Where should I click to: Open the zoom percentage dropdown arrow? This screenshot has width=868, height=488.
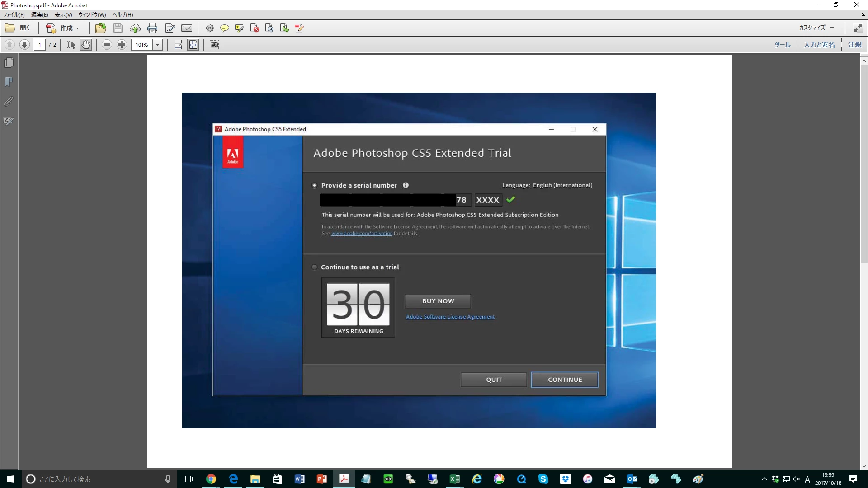point(158,45)
